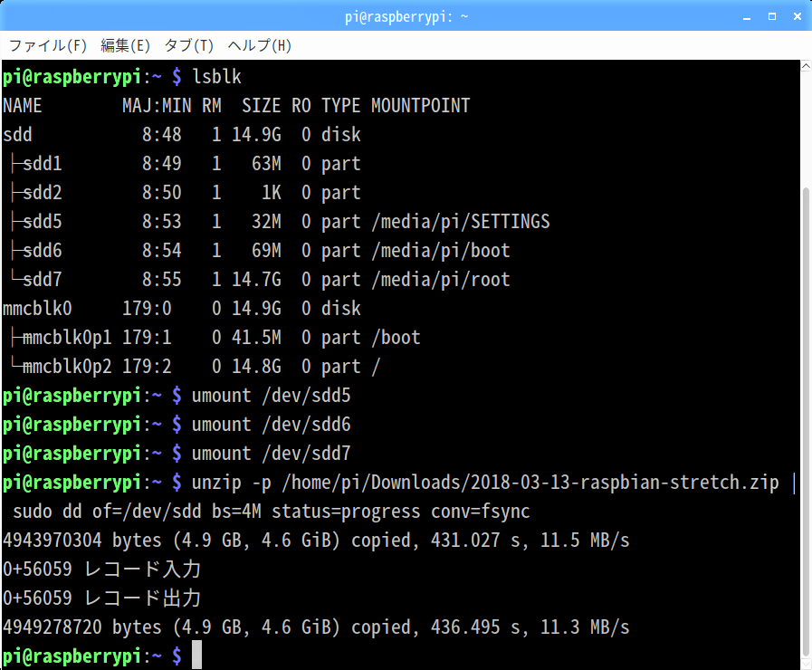Click the 14.8G size value
The width and height of the screenshot is (812, 670).
click(x=256, y=367)
